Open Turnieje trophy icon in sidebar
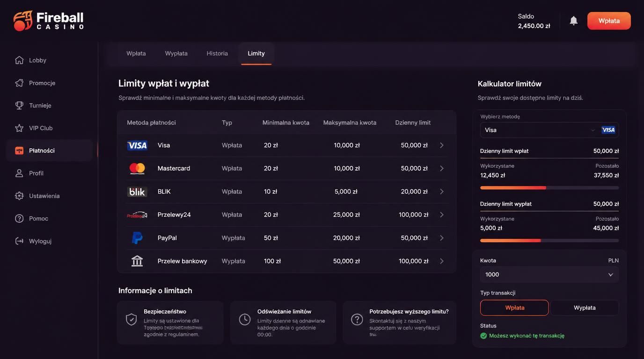The width and height of the screenshot is (644, 359). [x=19, y=105]
